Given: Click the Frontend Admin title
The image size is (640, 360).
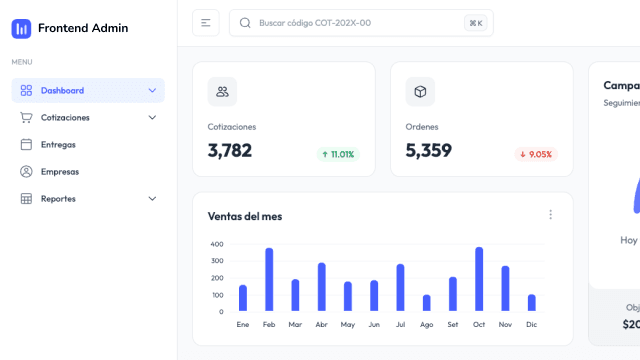Looking at the screenshot, I should [83, 28].
